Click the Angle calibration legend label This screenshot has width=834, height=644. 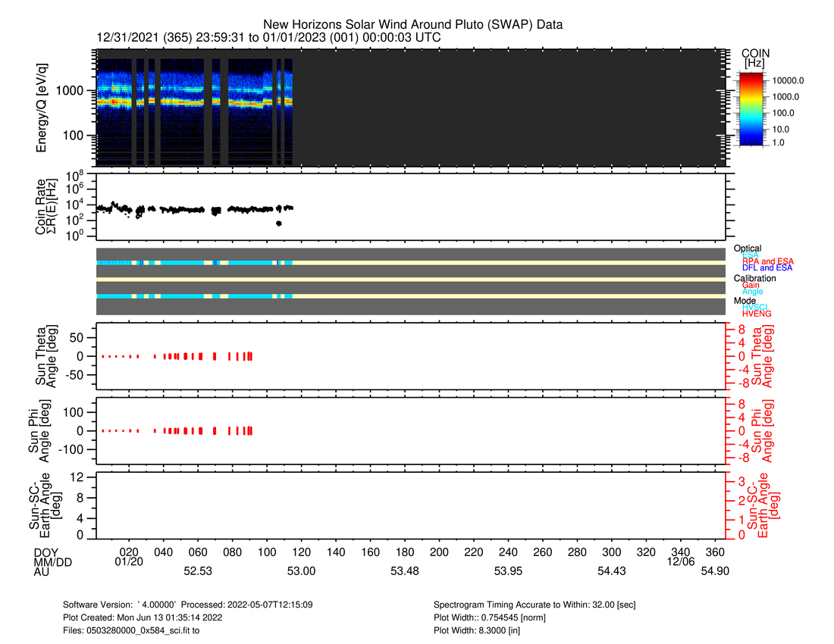coord(753,292)
